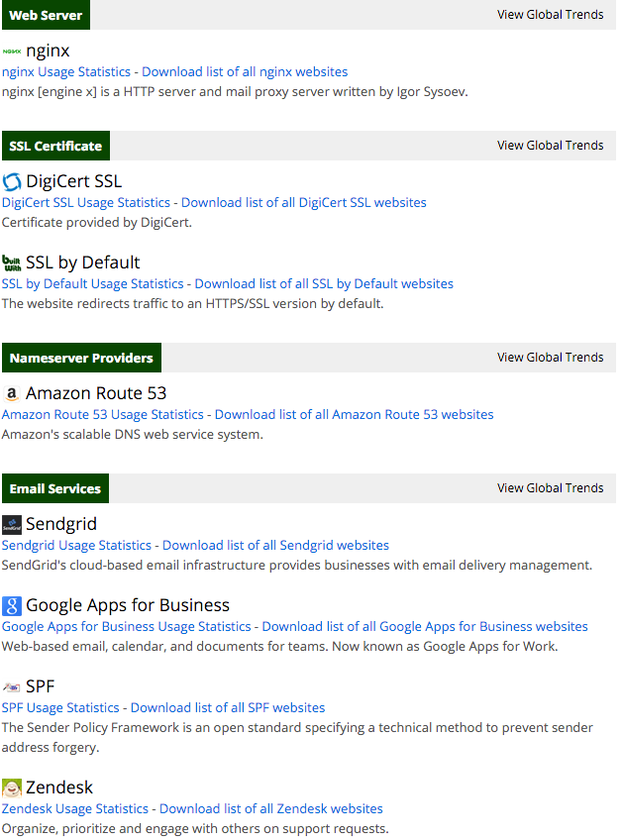Open the Email Services category tab
This screenshot has width=622, height=840.
coord(55,488)
